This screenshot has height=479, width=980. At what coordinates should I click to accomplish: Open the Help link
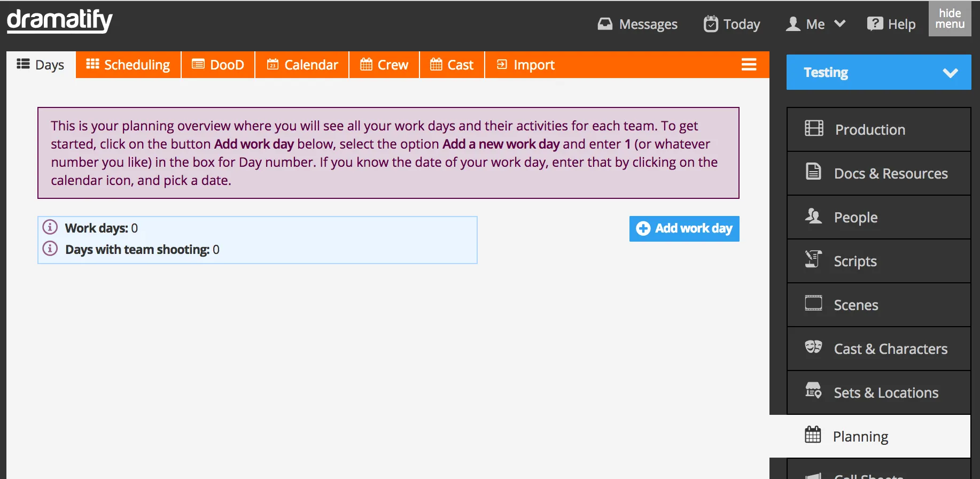coord(891,24)
